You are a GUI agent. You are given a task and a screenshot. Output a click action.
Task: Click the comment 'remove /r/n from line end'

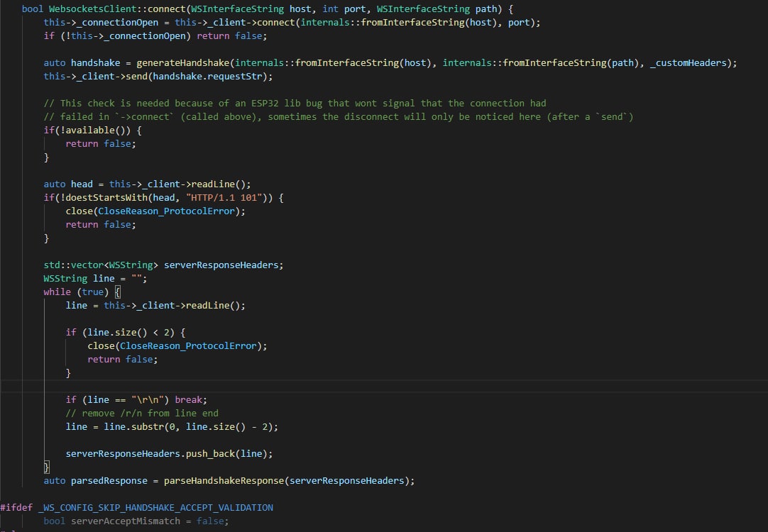pyautogui.click(x=142, y=413)
